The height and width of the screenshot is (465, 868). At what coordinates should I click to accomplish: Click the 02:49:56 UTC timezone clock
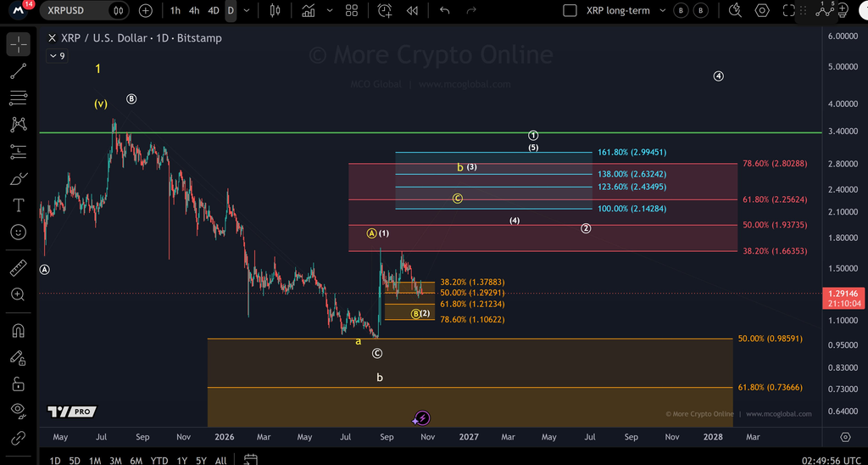[830, 460]
